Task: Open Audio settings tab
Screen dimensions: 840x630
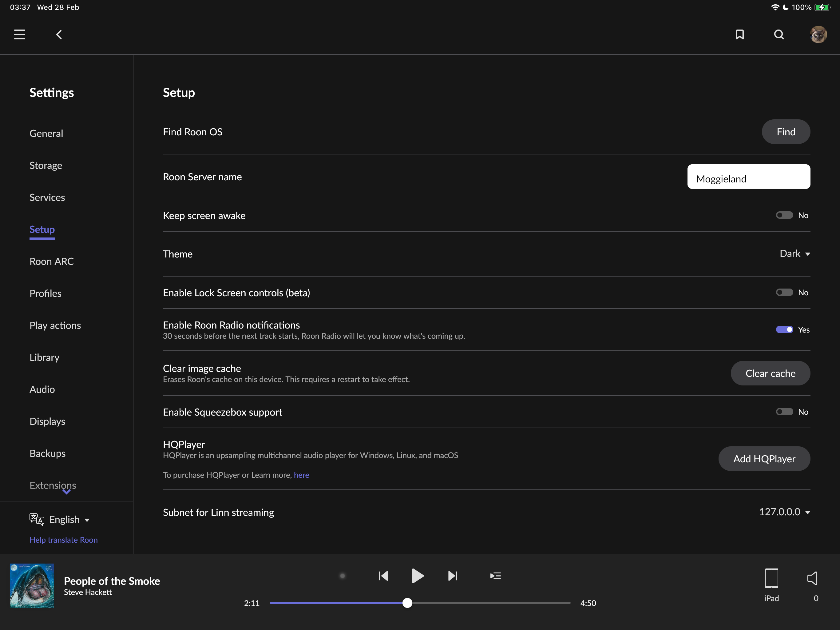Action: (42, 389)
